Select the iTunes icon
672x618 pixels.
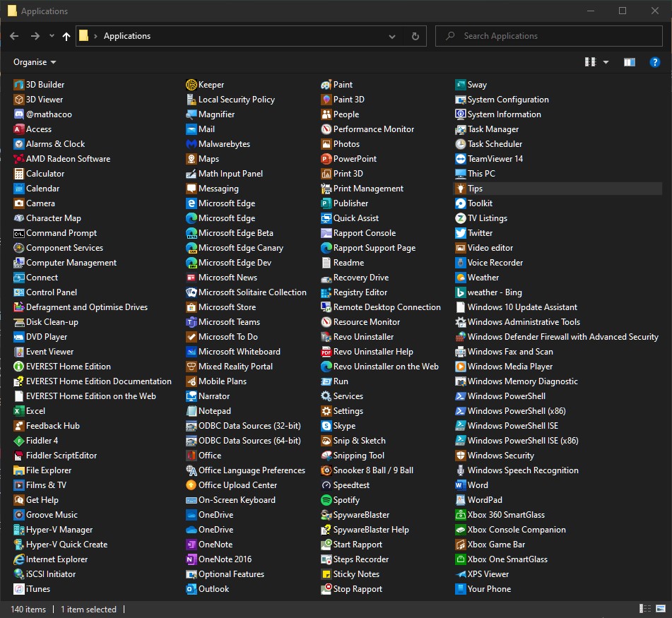coord(19,589)
